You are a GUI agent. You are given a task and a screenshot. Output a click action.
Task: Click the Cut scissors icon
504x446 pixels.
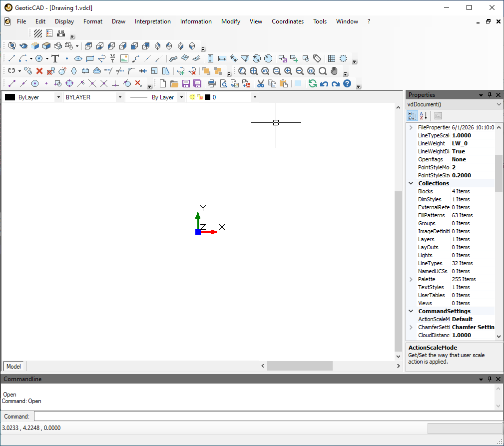coord(261,83)
